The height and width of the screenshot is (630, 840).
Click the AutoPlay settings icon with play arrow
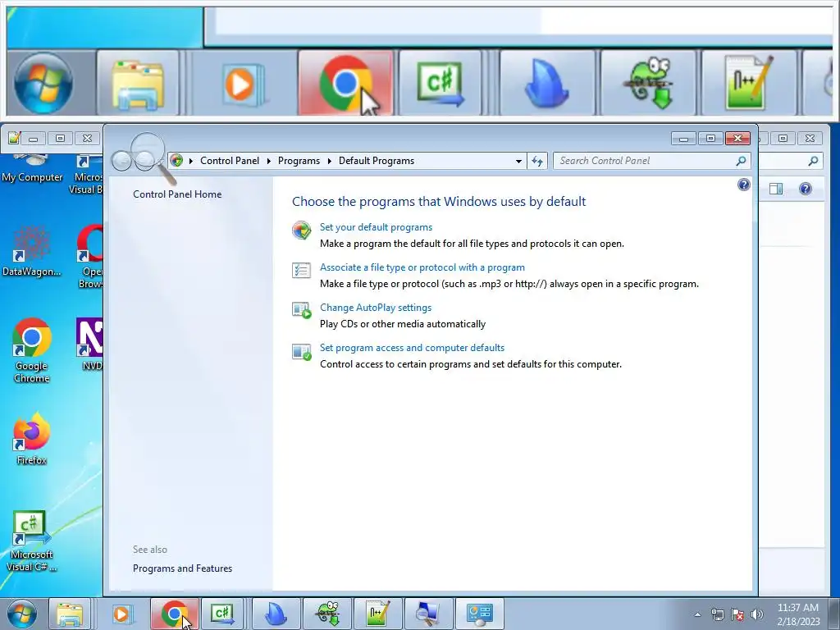(302, 310)
